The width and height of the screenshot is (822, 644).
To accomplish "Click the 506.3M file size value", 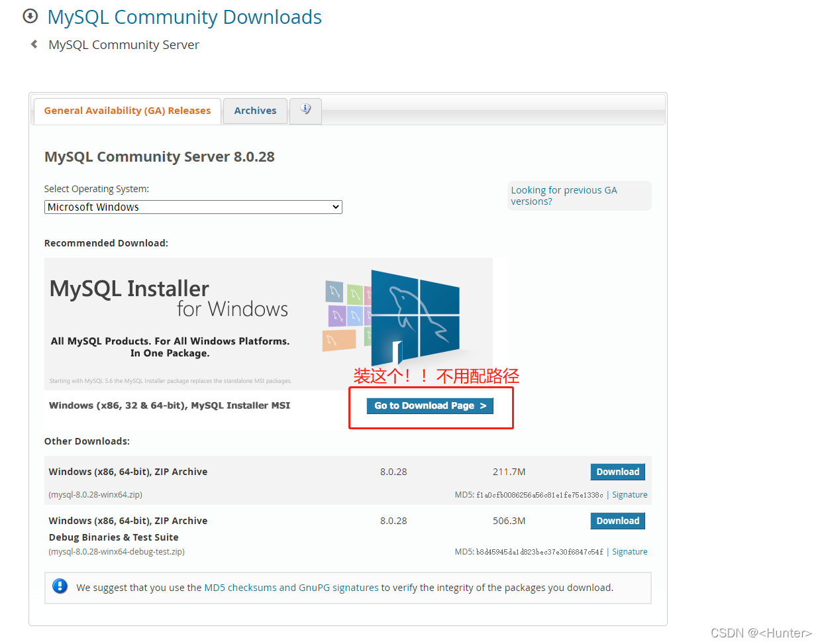I will [509, 521].
